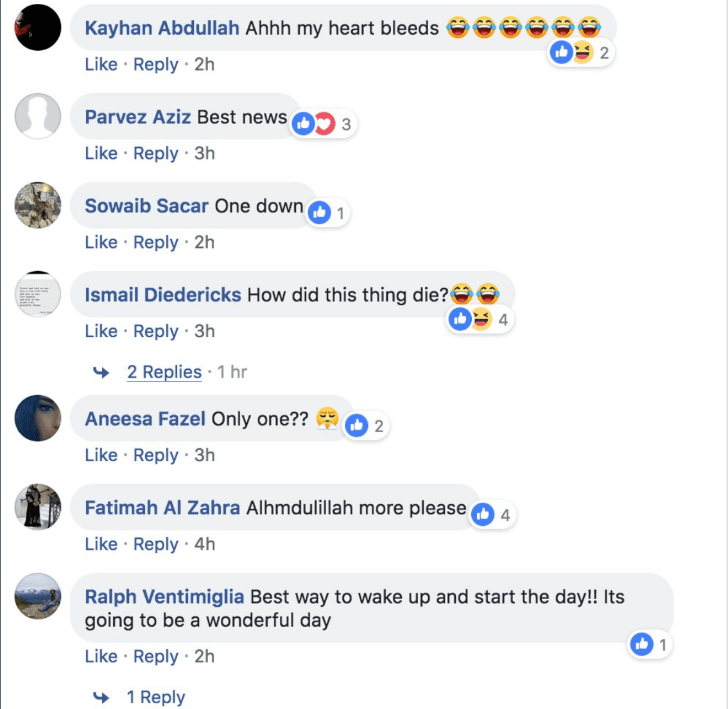Expand 1 Reply under Ralph Ventimiglia's comment
Image resolution: width=728 pixels, height=709 pixels.
pos(156,697)
